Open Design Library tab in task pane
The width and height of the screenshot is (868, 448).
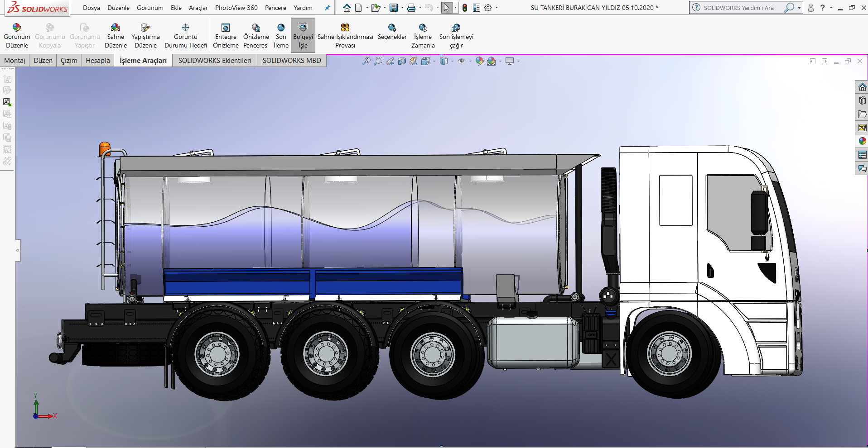(862, 100)
